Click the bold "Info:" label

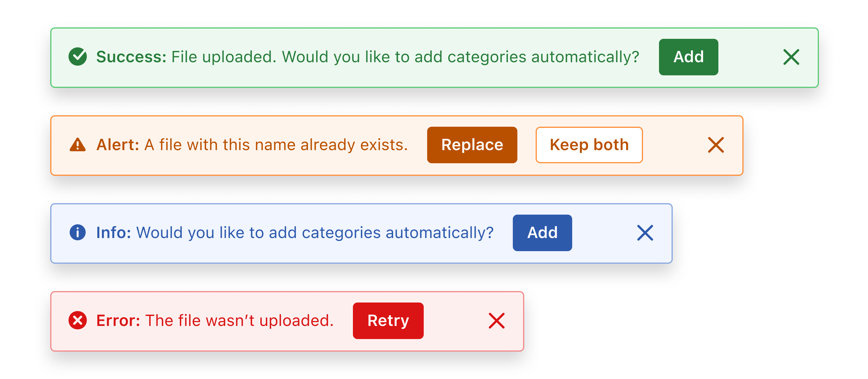[x=114, y=233]
